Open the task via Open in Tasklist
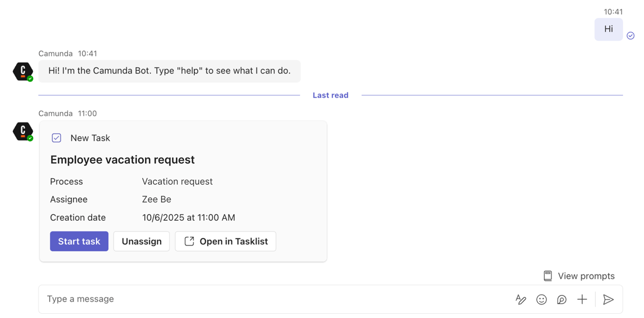The image size is (644, 318). 233,241
